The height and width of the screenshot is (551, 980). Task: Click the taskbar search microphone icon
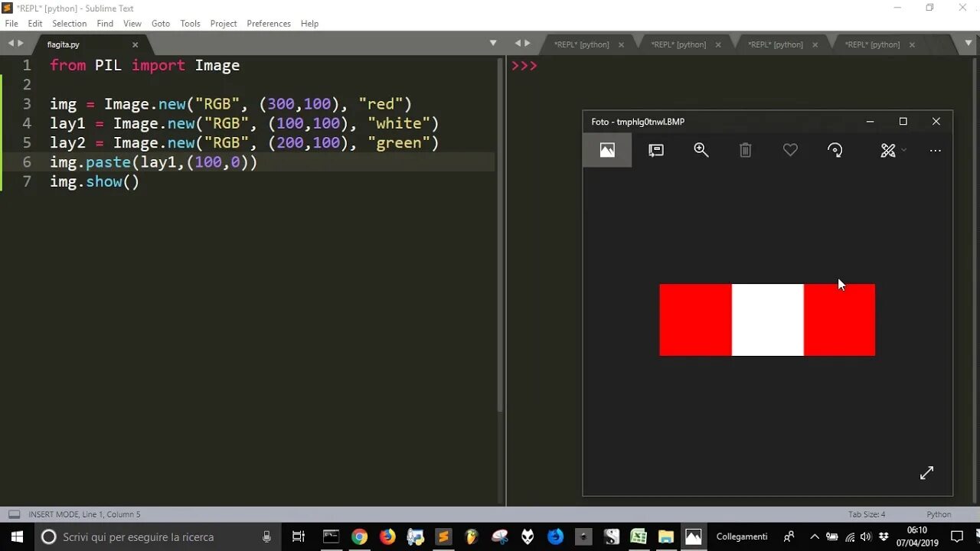[266, 536]
